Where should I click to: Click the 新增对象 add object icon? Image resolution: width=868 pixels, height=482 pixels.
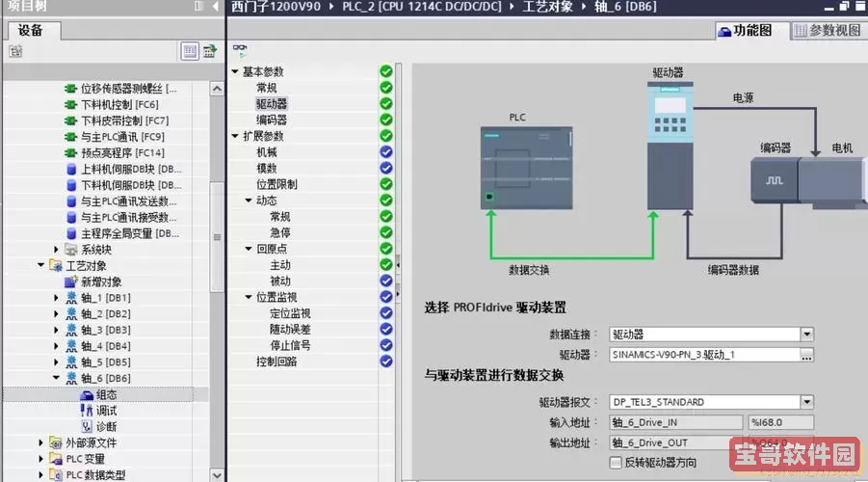click(x=71, y=281)
